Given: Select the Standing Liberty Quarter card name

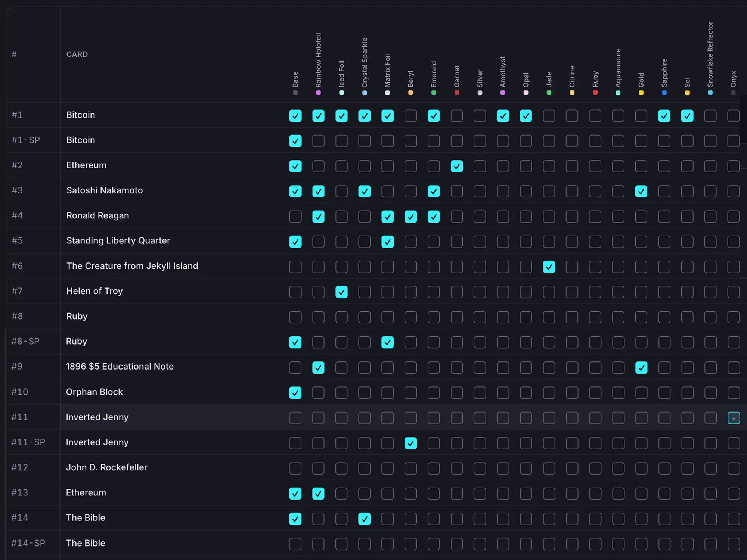Looking at the screenshot, I should click(x=118, y=240).
